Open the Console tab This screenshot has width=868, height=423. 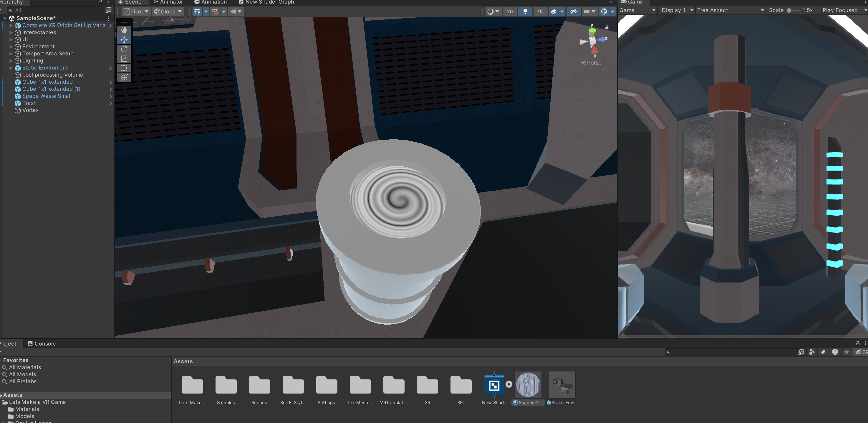tap(42, 343)
